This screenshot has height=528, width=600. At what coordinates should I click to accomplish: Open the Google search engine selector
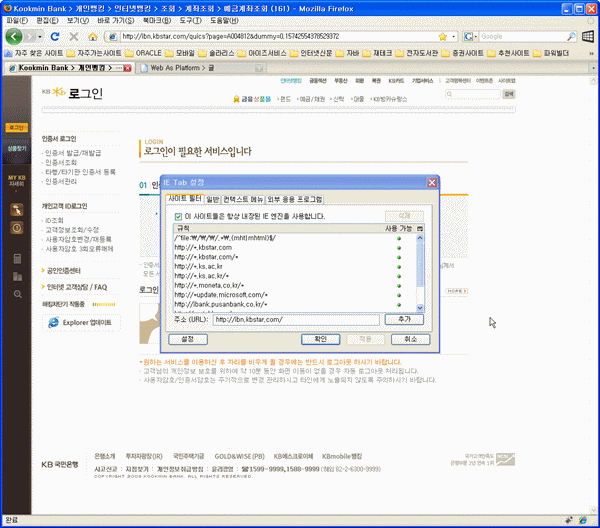coord(470,36)
